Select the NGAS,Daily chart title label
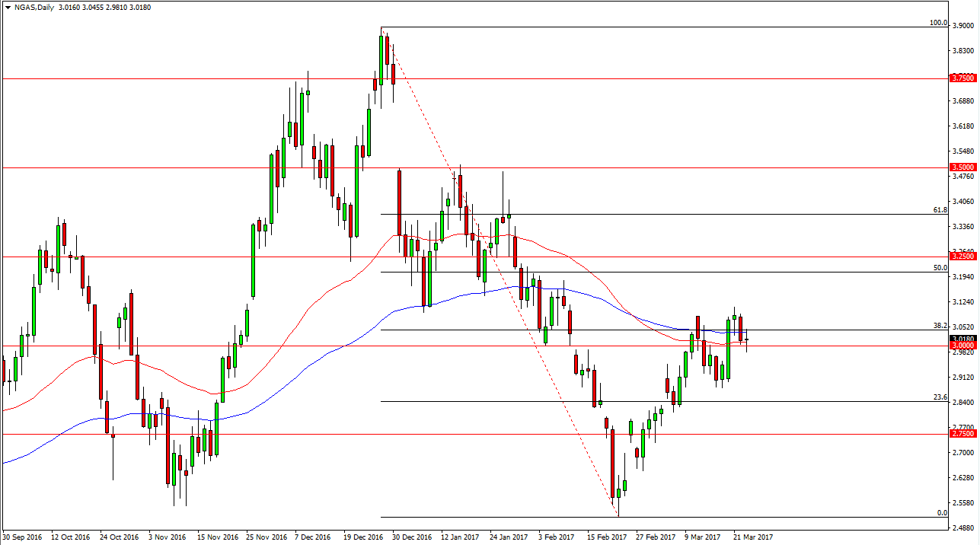Viewport: 980px width, 545px height. [37, 7]
